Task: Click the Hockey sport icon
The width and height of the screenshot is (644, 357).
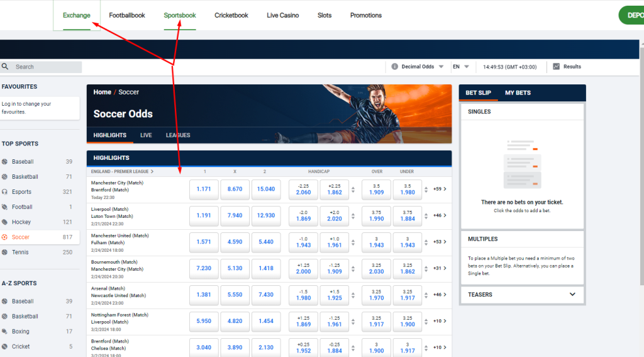Action: point(5,222)
